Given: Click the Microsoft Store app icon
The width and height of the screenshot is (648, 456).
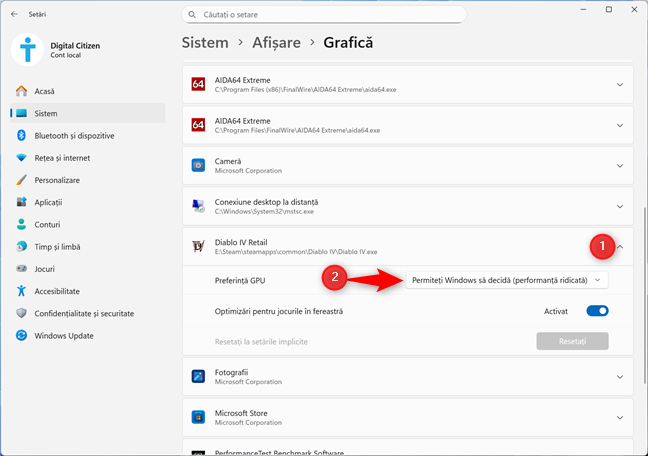Looking at the screenshot, I should [198, 417].
